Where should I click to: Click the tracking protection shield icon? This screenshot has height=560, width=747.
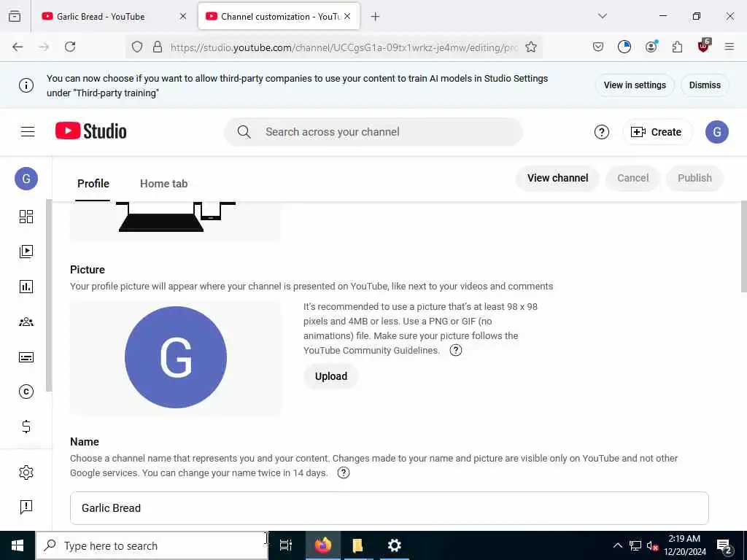(x=137, y=47)
